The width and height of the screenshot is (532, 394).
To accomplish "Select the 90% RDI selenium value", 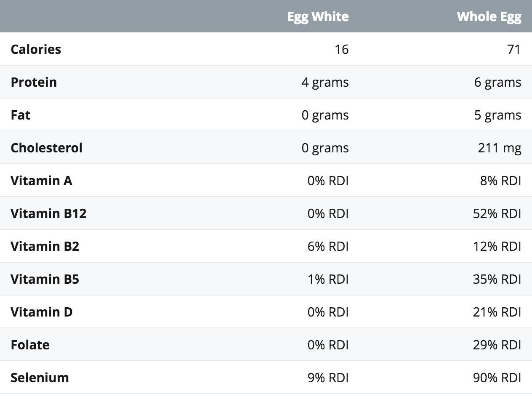I will [497, 378].
